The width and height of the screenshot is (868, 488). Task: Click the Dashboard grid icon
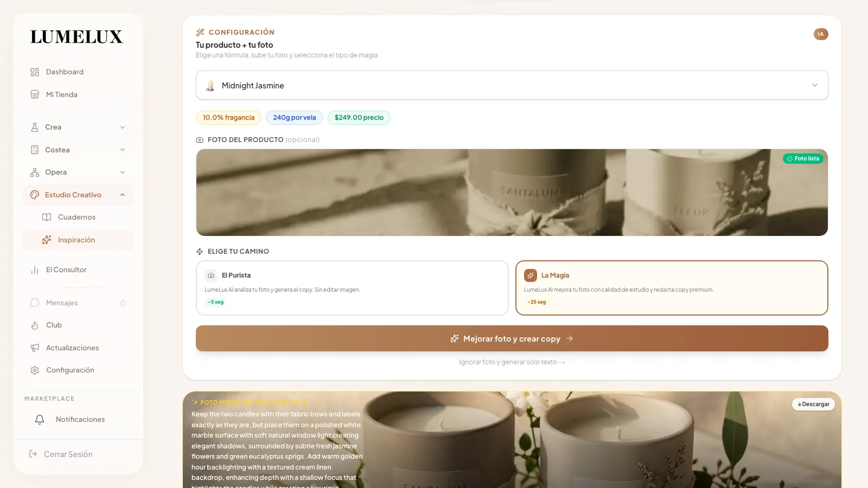pyautogui.click(x=35, y=72)
